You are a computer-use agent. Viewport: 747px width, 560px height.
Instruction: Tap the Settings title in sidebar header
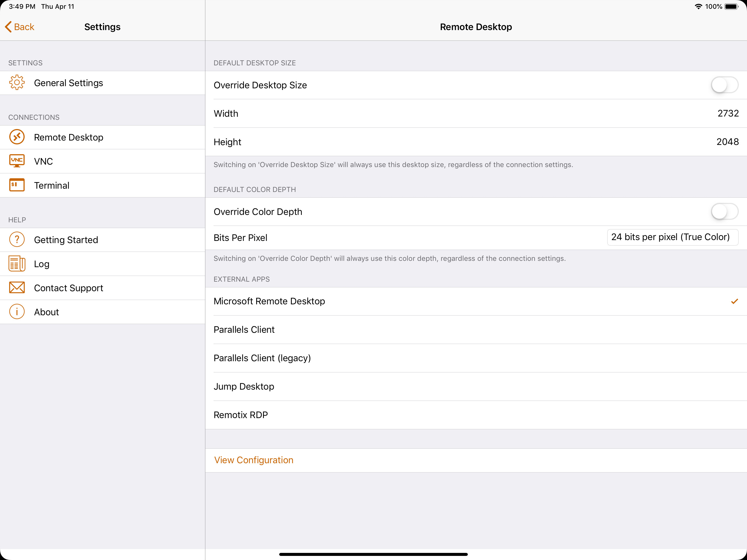click(102, 27)
